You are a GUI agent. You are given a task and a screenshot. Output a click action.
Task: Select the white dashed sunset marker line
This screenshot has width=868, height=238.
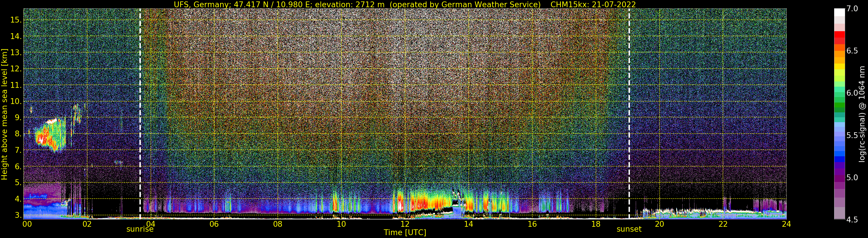629,114
